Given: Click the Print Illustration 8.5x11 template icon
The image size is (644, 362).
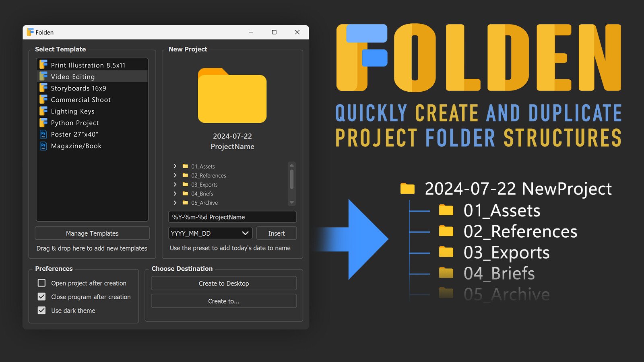Looking at the screenshot, I should pyautogui.click(x=43, y=65).
